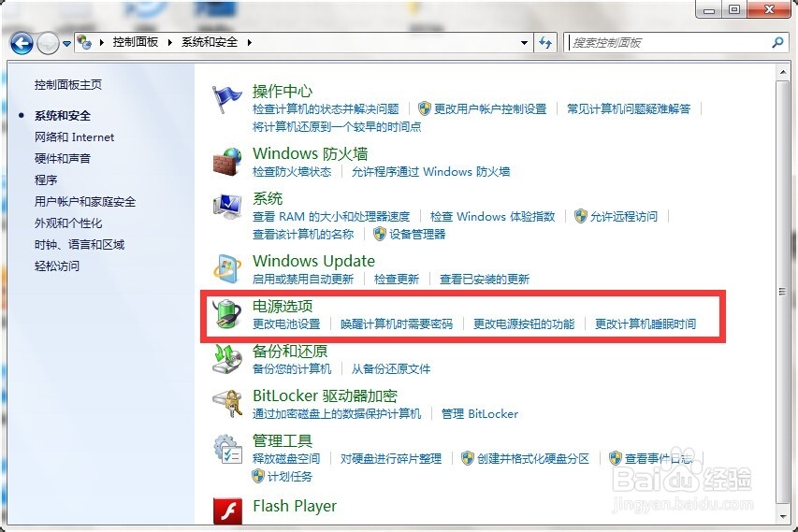Open 程序 category in sidebar
Screen dimensions: 798x532
click(x=46, y=180)
